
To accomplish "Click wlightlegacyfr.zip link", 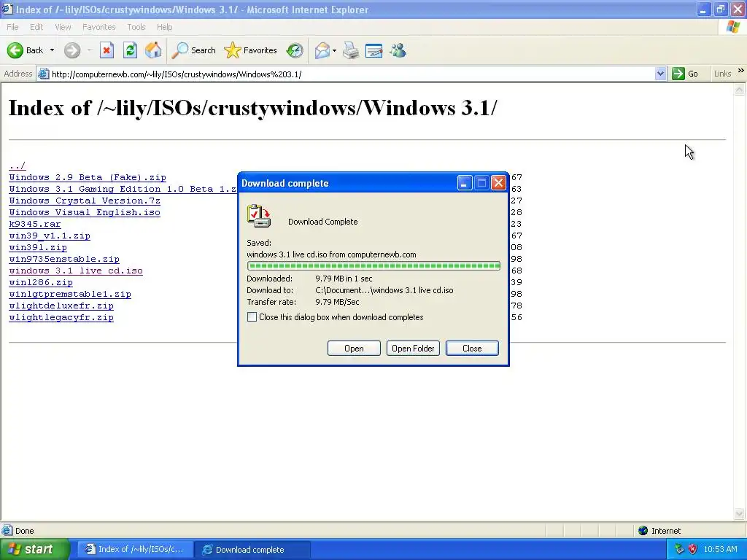I will point(61,317).
